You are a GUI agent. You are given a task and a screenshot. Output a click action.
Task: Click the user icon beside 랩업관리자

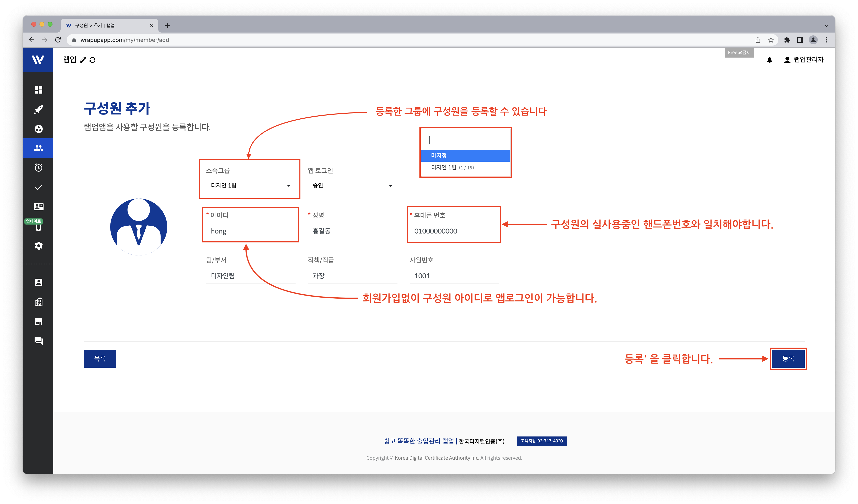[x=787, y=60]
